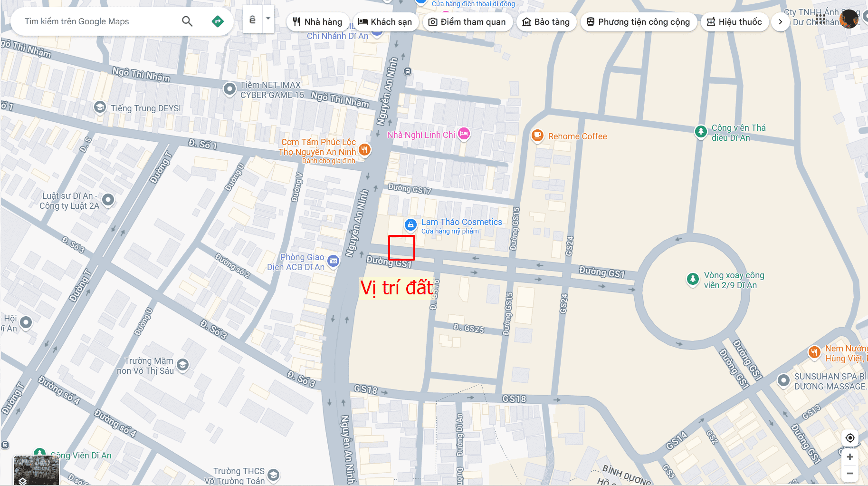Click the Rehome Coffee map pin

[537, 136]
